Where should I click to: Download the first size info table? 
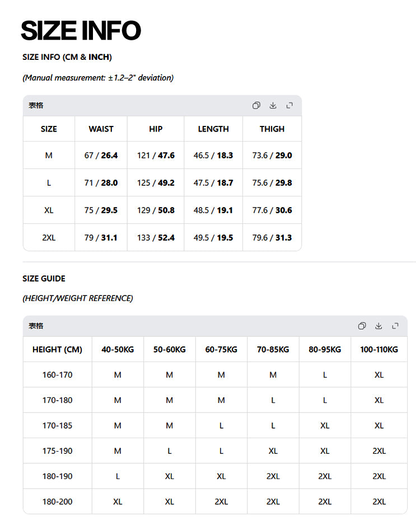pyautogui.click(x=273, y=105)
